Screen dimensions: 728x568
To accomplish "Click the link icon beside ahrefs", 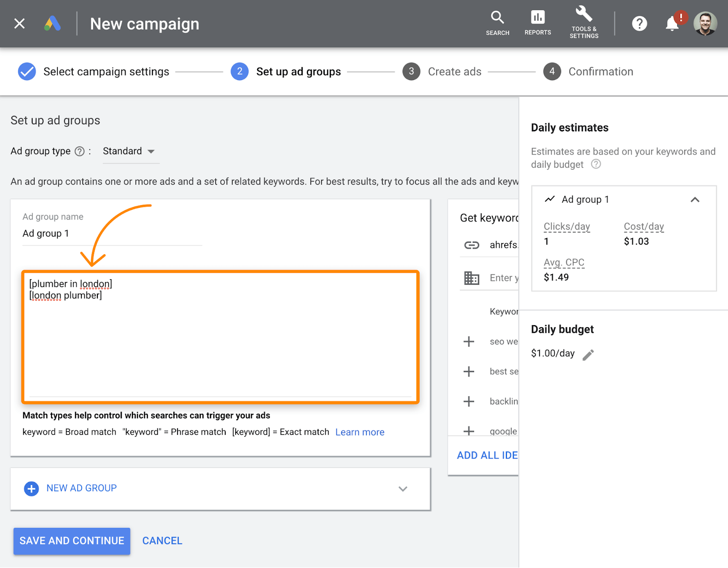I will 471,245.
